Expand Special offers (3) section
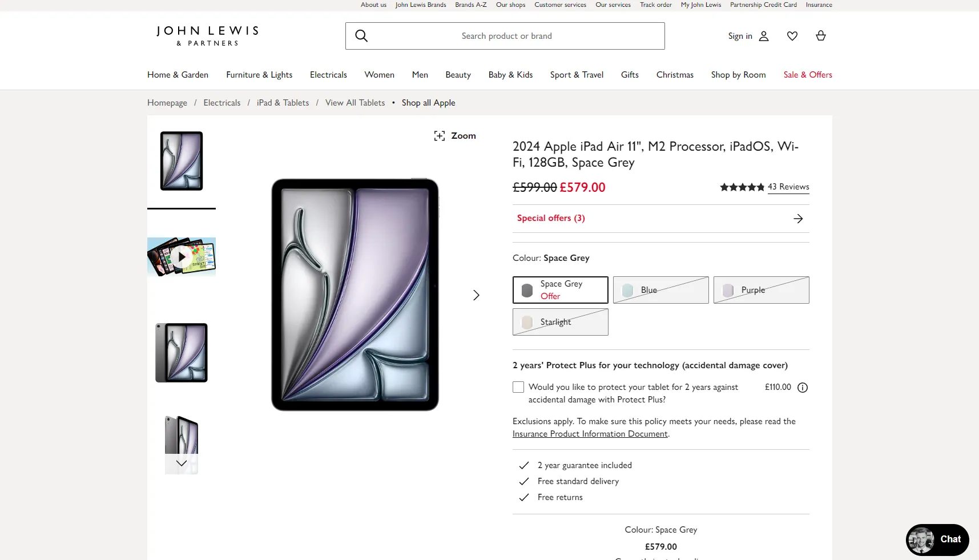The width and height of the screenshot is (979, 560). coord(660,219)
